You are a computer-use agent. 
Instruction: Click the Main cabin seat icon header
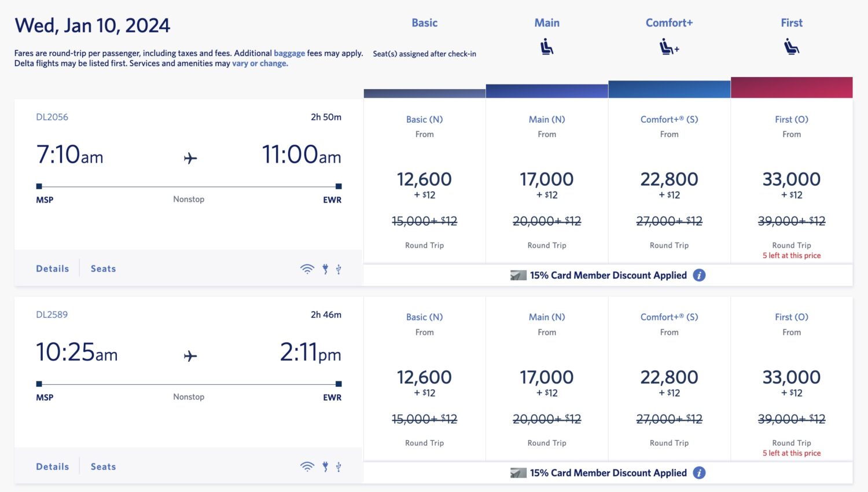(546, 46)
